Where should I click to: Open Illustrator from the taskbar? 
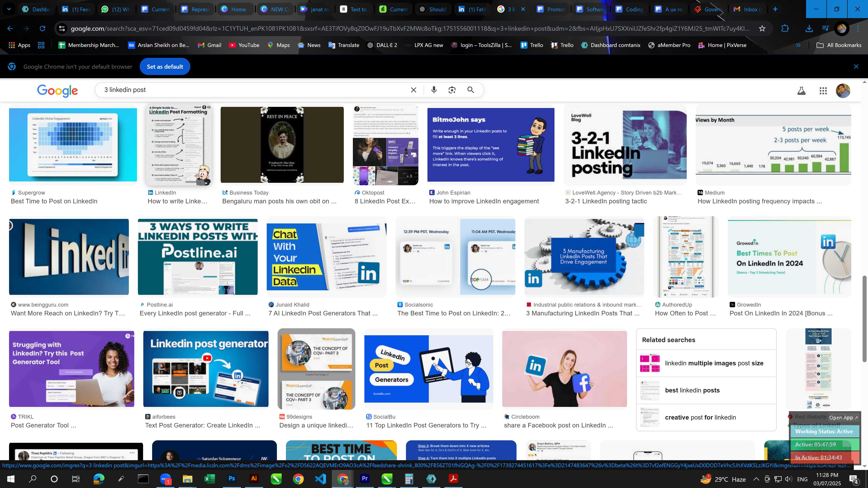pyautogui.click(x=254, y=479)
